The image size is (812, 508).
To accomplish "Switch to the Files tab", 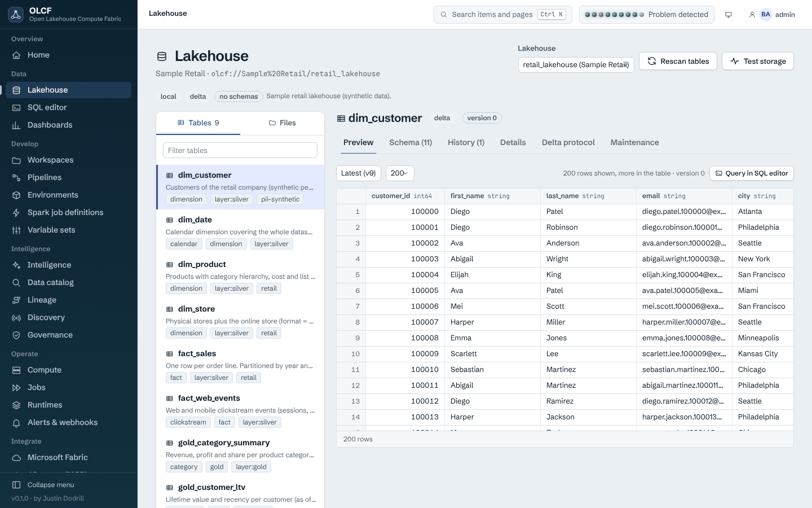I will point(283,122).
